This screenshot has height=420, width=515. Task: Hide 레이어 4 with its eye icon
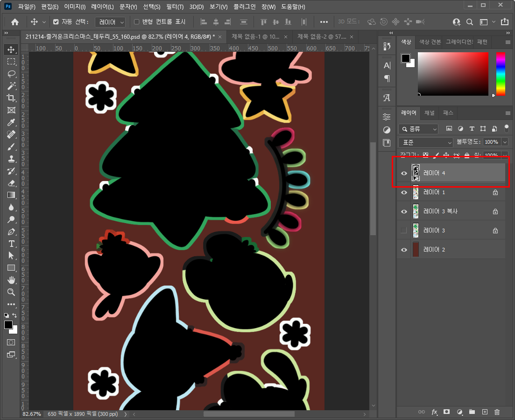coord(404,174)
